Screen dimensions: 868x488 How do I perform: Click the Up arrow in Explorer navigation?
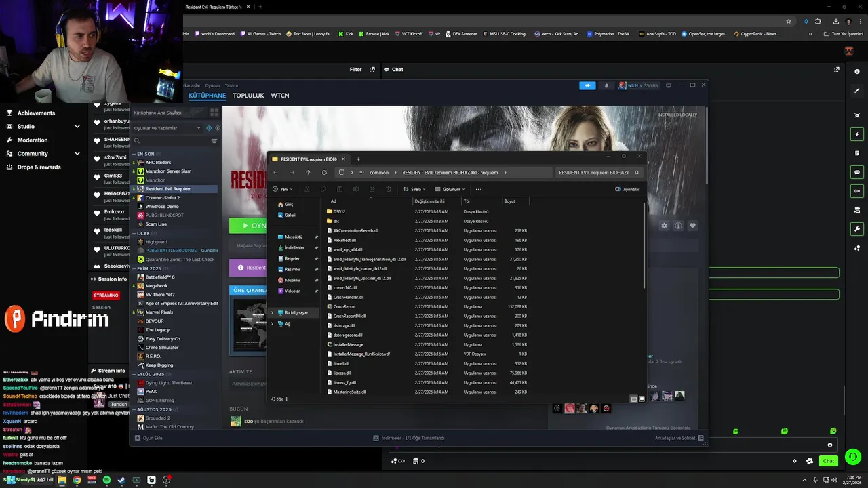point(308,172)
